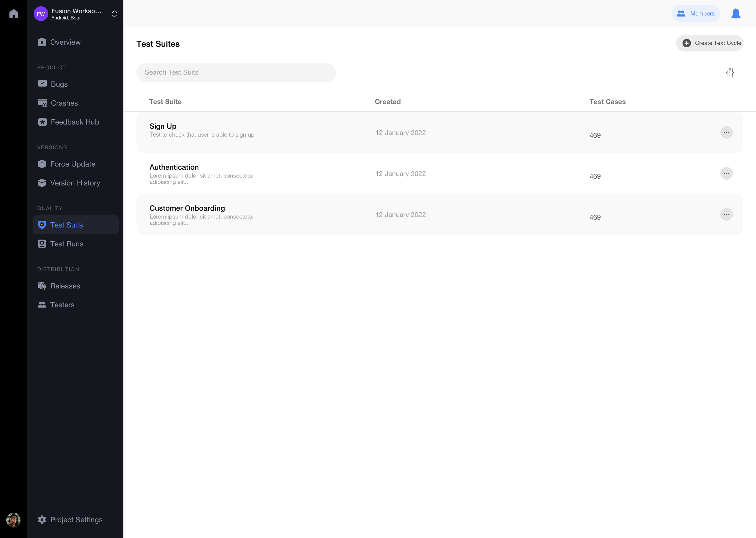
Task: Click the user avatar at bottom left
Action: (x=14, y=520)
